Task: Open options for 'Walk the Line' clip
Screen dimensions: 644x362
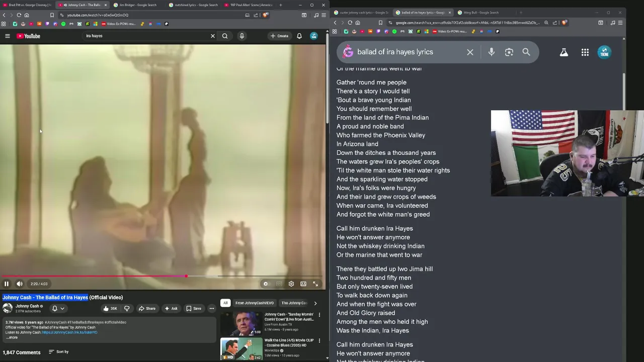Action: pyautogui.click(x=319, y=341)
